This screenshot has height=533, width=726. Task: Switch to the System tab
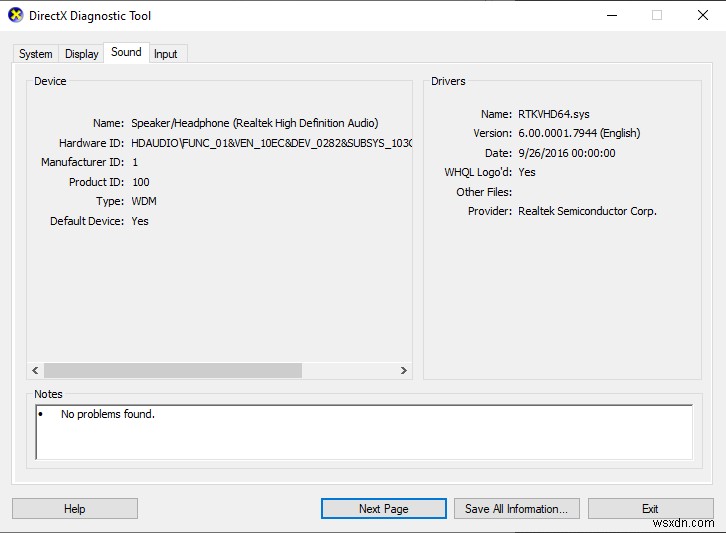(36, 54)
